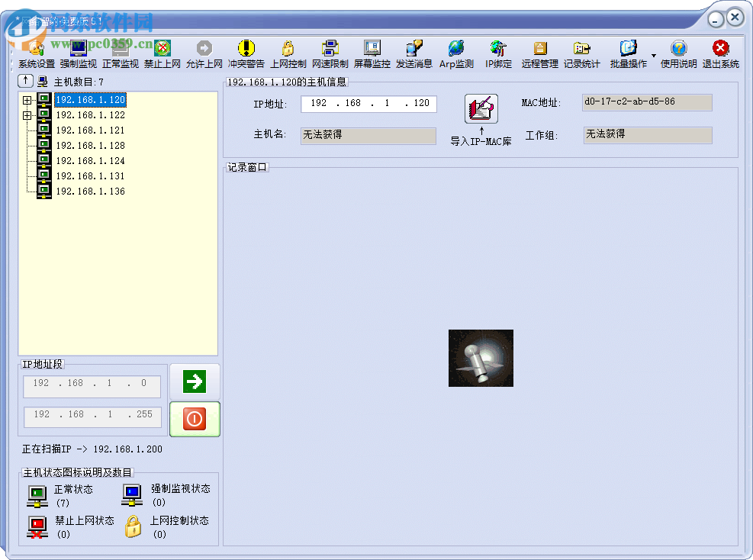Select host 192.168.1.128 in list
Screen dimensions: 753x560
[x=90, y=146]
